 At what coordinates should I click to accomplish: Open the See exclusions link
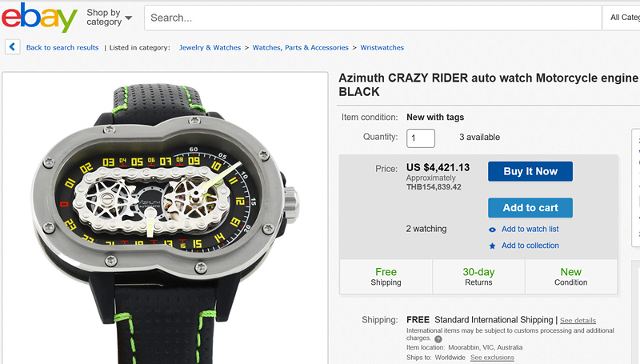tap(492, 358)
